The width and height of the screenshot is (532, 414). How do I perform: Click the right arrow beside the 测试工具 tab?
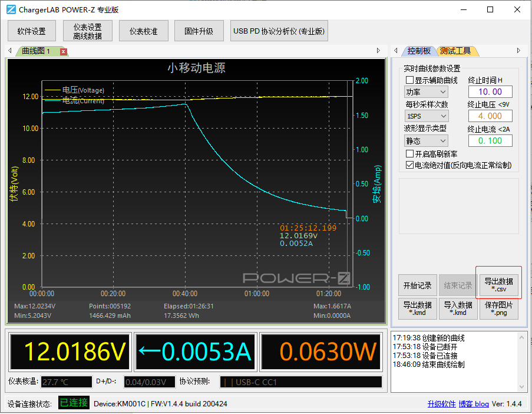tap(518, 51)
